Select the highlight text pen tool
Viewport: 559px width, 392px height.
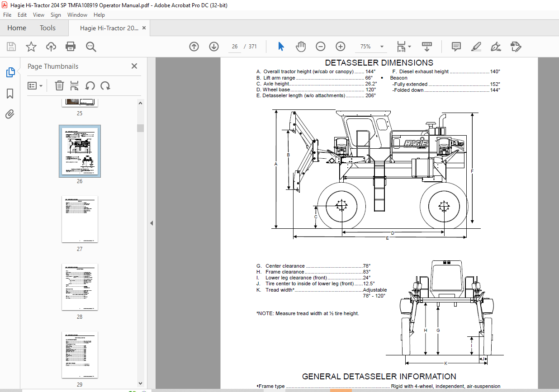pos(476,47)
